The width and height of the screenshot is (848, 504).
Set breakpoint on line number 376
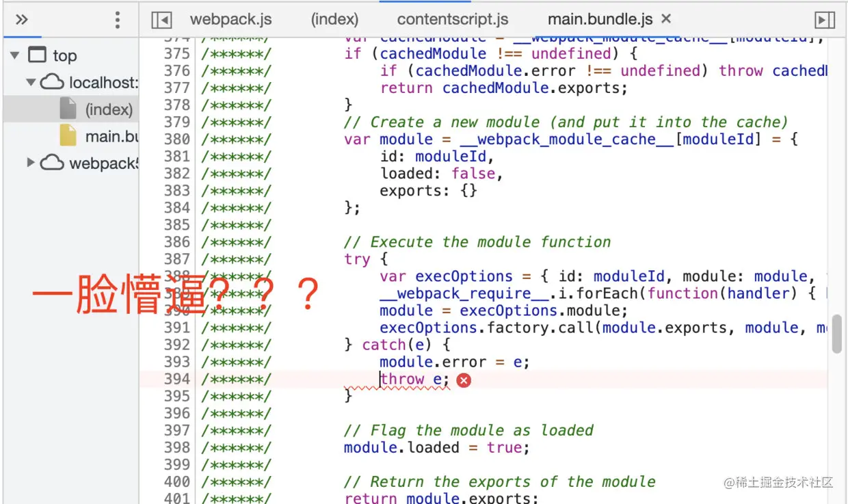pyautogui.click(x=177, y=71)
